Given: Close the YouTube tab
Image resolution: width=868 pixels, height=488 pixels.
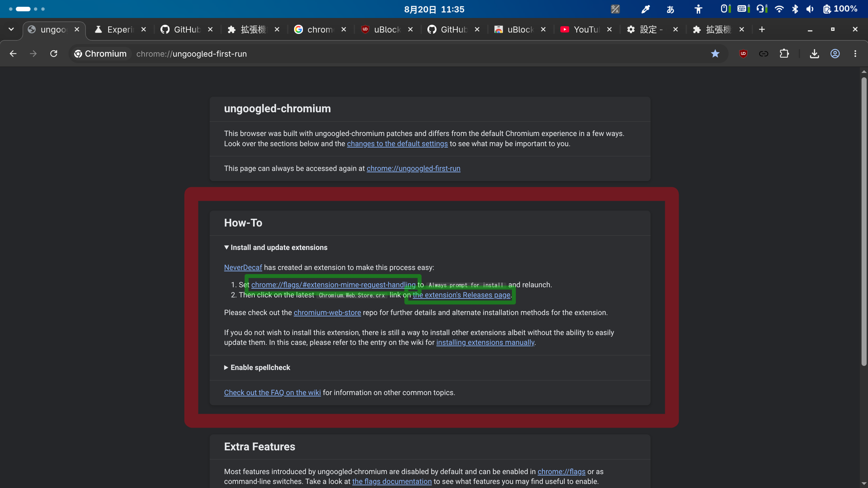Looking at the screenshot, I should click(x=609, y=30).
